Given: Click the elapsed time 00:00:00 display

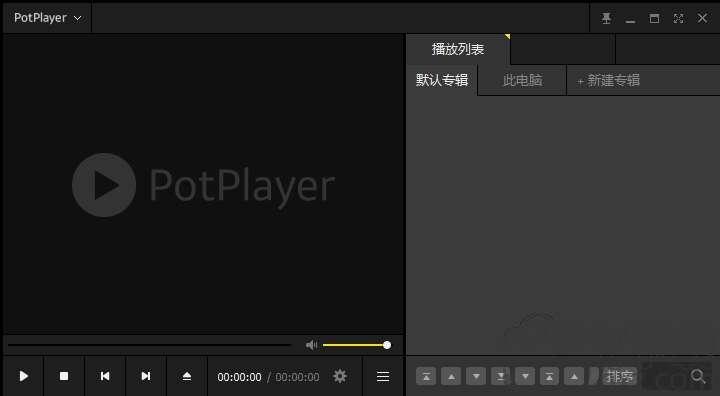Looking at the screenshot, I should tap(239, 377).
